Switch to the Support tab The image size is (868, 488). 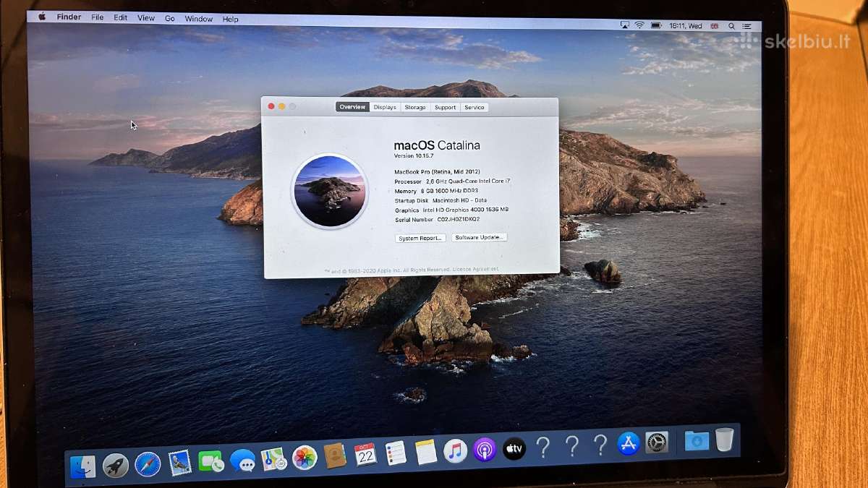pyautogui.click(x=445, y=107)
